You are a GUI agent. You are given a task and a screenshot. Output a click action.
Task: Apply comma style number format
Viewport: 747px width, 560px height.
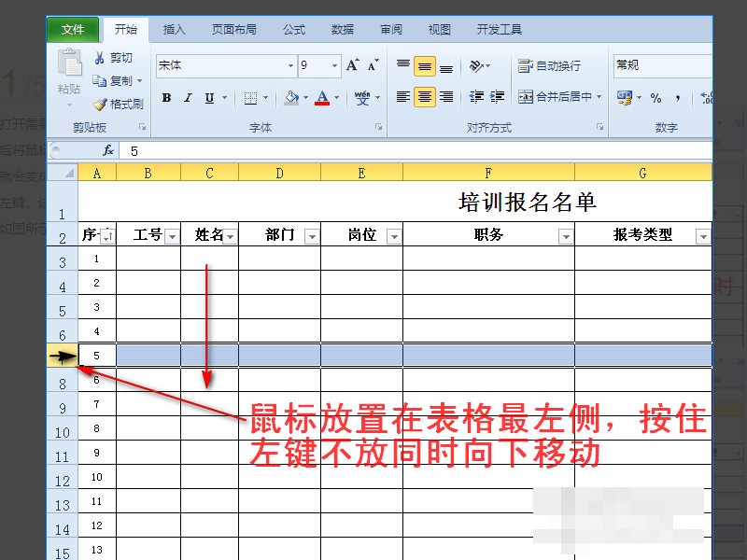tap(677, 99)
